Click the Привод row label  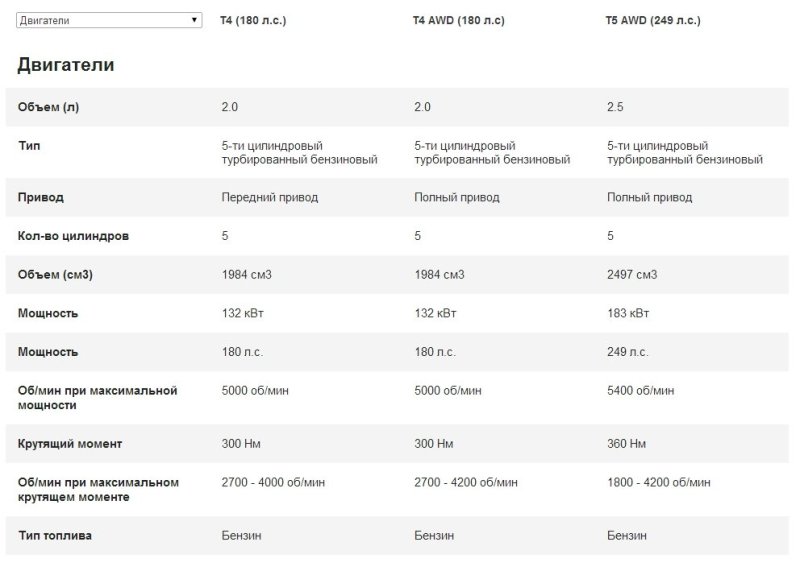pos(41,198)
